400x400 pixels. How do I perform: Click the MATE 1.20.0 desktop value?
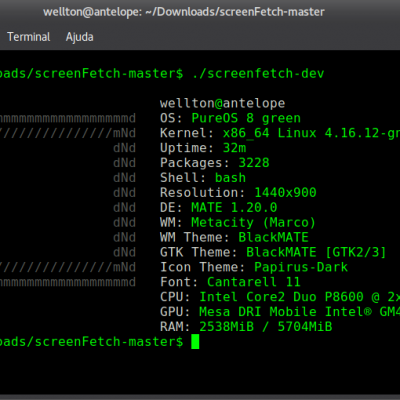(234, 207)
